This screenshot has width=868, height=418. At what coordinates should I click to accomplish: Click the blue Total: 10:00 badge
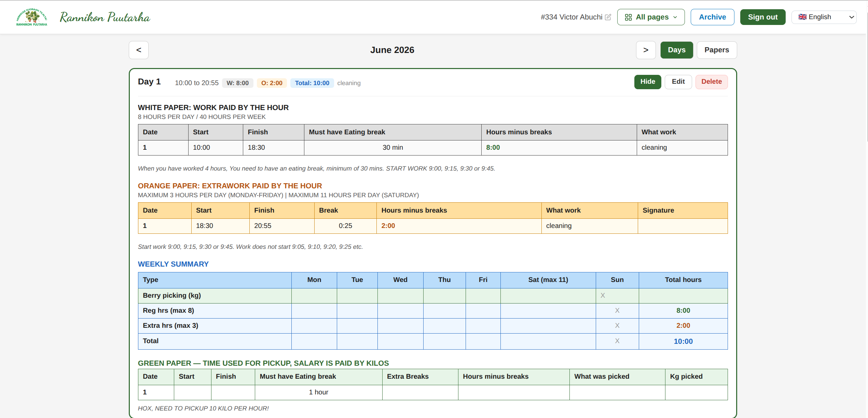tap(312, 83)
